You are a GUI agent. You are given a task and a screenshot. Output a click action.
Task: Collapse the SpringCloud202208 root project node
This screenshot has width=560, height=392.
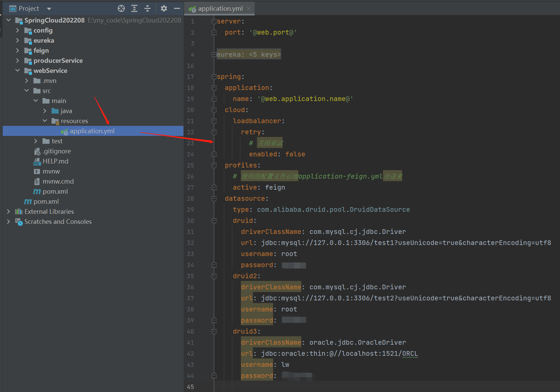[9, 20]
